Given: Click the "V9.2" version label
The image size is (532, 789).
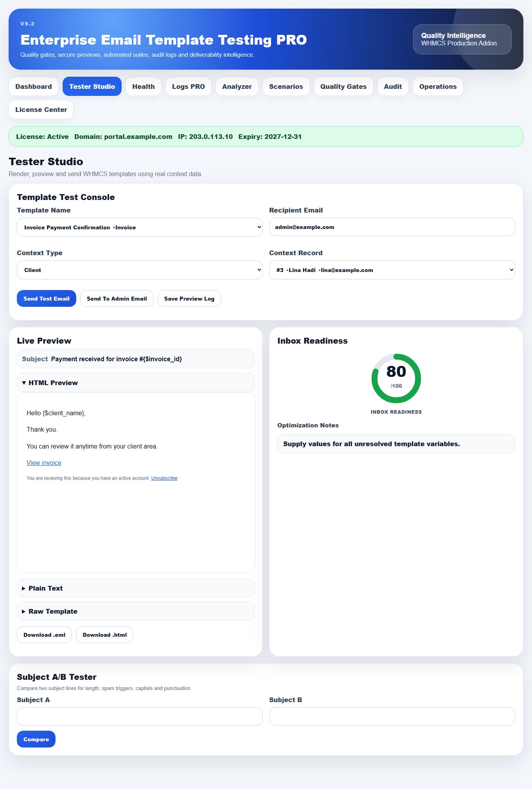Looking at the screenshot, I should click(27, 24).
